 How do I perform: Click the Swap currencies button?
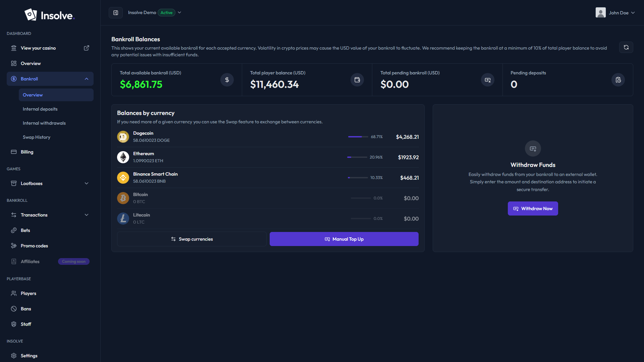[192, 239]
